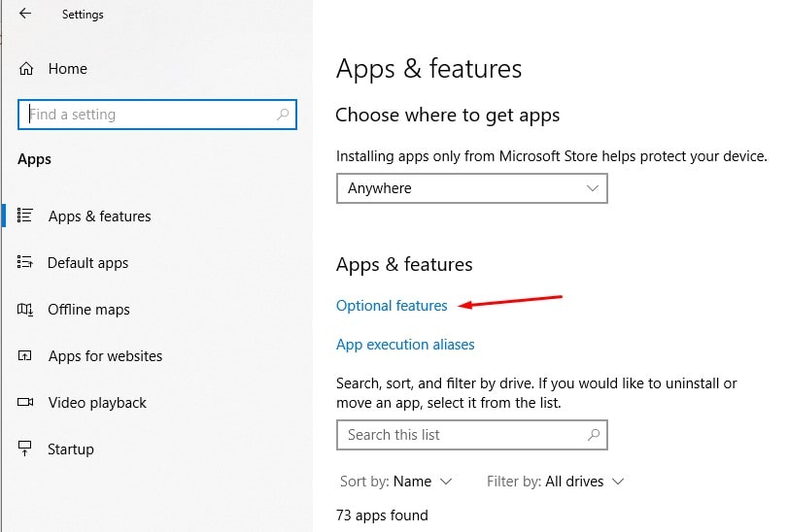Select Default apps in sidebar
Image resolution: width=788 pixels, height=532 pixels.
coord(88,263)
